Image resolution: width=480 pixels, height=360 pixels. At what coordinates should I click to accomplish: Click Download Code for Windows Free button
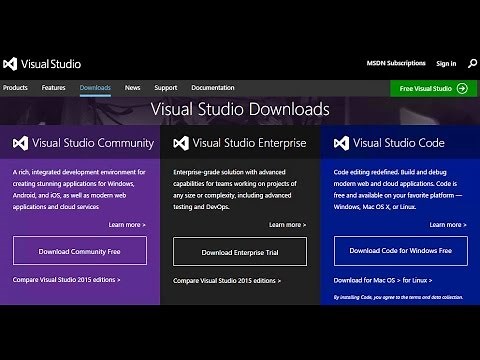coord(401,251)
